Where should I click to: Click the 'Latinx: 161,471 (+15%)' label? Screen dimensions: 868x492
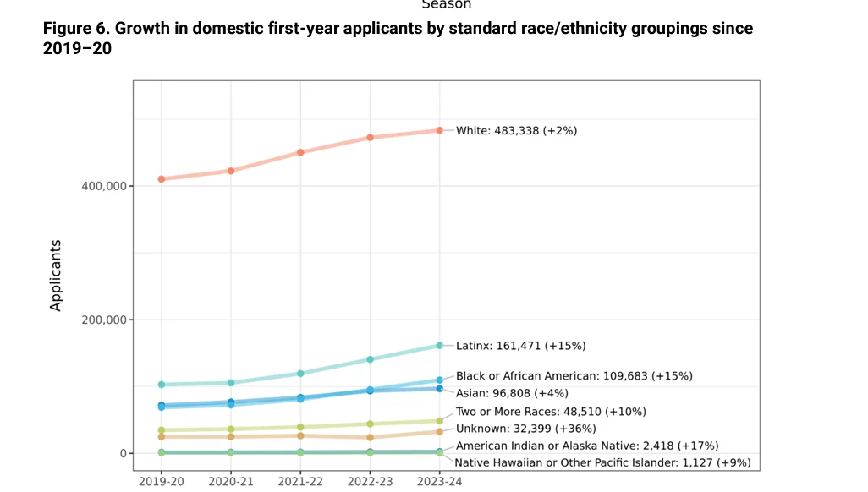(520, 346)
